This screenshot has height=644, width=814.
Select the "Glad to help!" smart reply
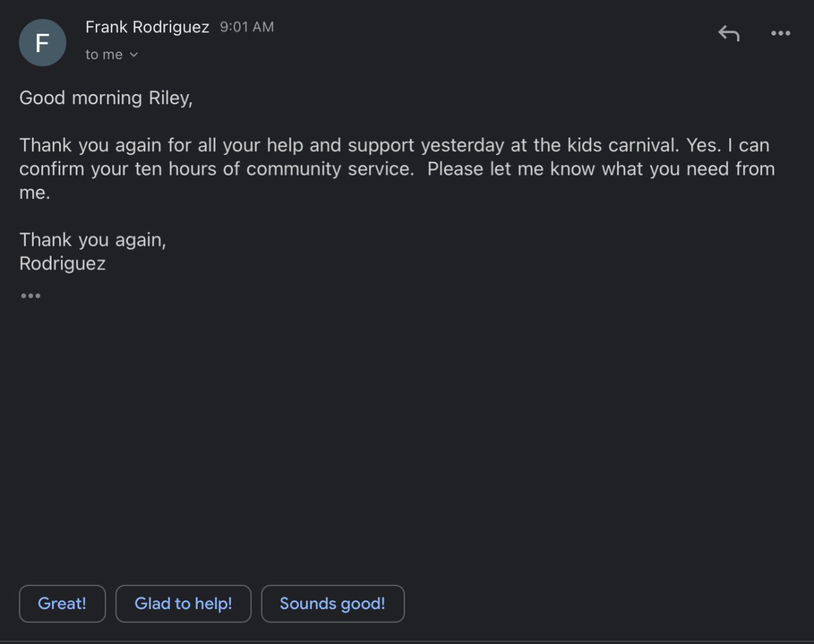pos(183,603)
